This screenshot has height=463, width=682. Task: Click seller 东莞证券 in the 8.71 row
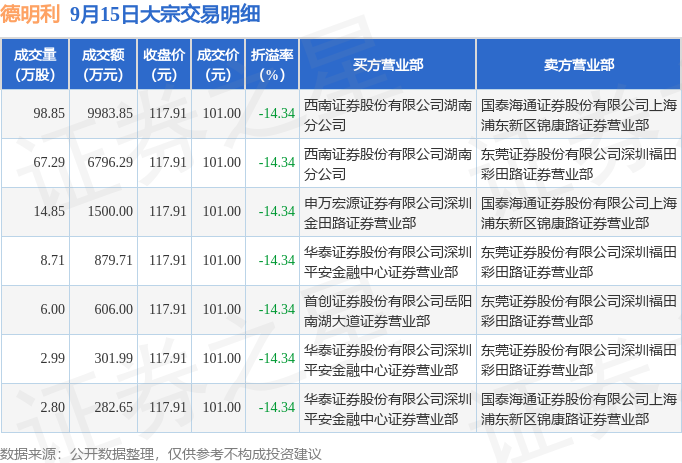coord(578,262)
